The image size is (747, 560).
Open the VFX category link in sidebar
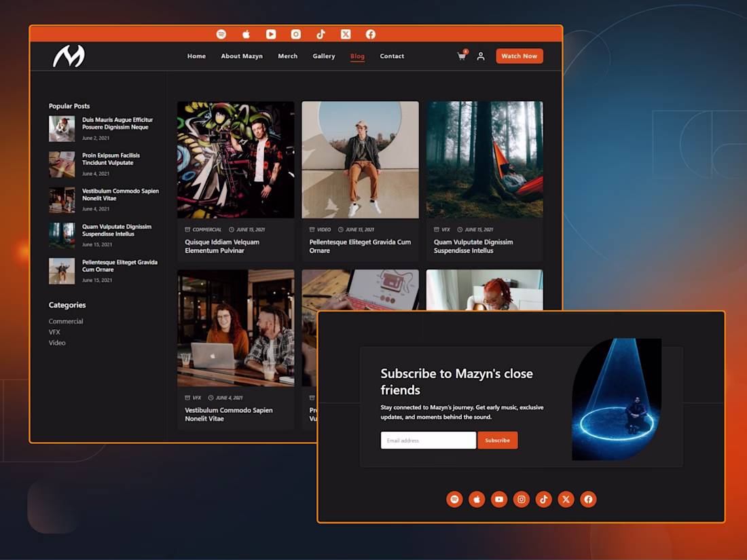pyautogui.click(x=54, y=333)
